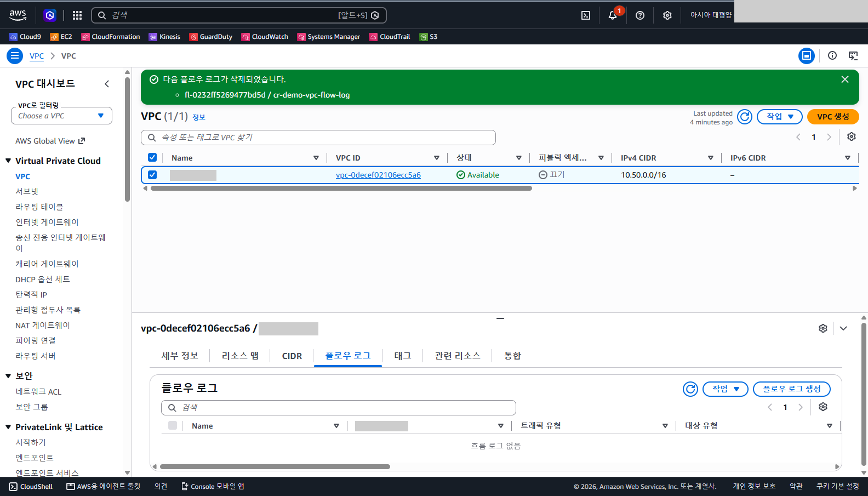This screenshot has width=868, height=496.
Task: Switch to the CIDR tab
Action: tap(292, 356)
